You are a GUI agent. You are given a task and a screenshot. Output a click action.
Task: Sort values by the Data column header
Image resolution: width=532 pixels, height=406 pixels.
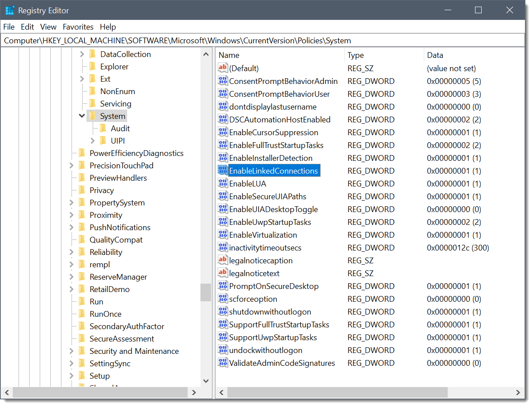474,55
